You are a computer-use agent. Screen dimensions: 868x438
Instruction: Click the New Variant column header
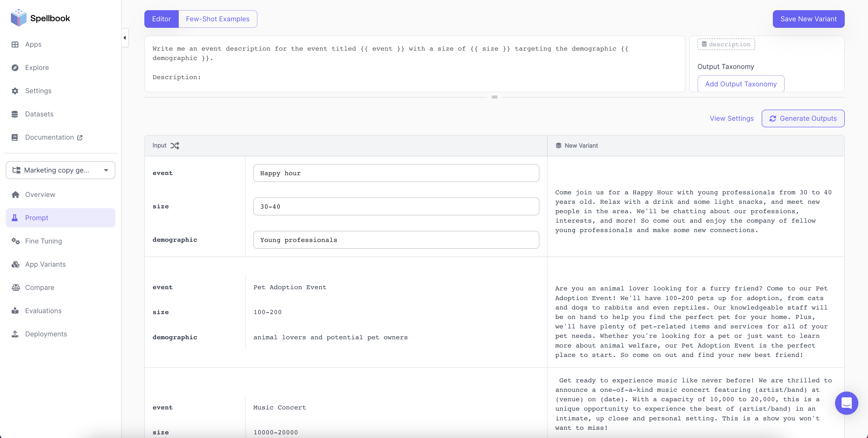pos(581,145)
